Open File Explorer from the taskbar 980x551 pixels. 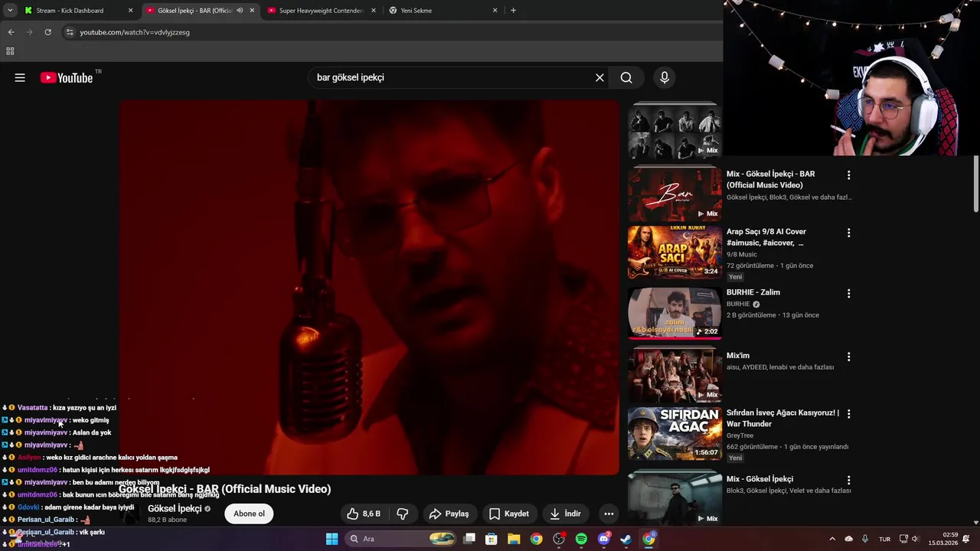click(514, 539)
